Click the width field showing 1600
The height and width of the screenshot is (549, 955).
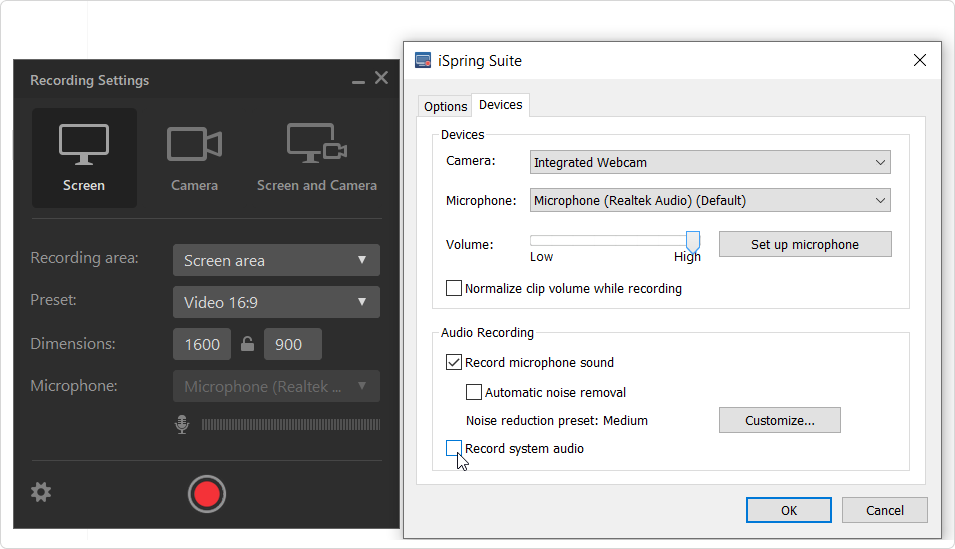pos(202,344)
